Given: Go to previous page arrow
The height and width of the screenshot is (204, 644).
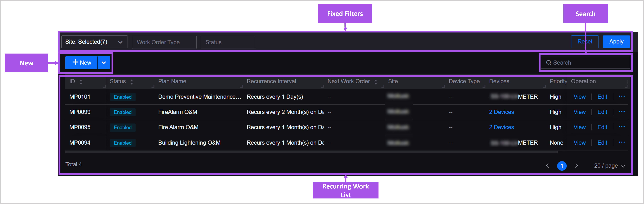Looking at the screenshot, I should coord(547,166).
